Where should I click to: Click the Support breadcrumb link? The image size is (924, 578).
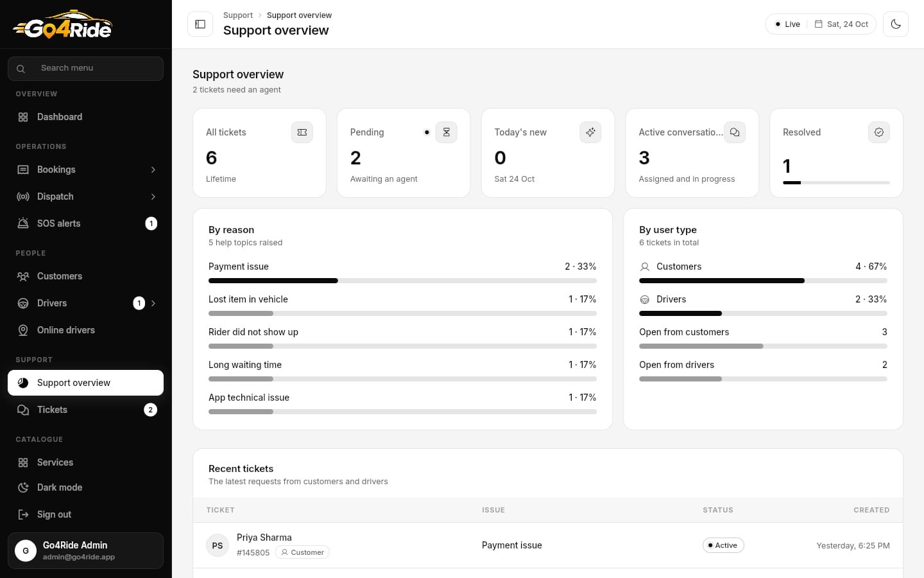tap(238, 15)
